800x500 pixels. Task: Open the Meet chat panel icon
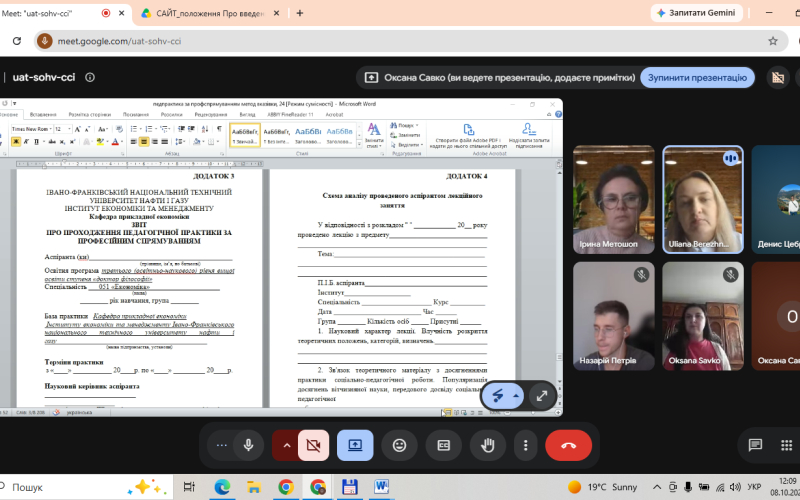(x=755, y=445)
